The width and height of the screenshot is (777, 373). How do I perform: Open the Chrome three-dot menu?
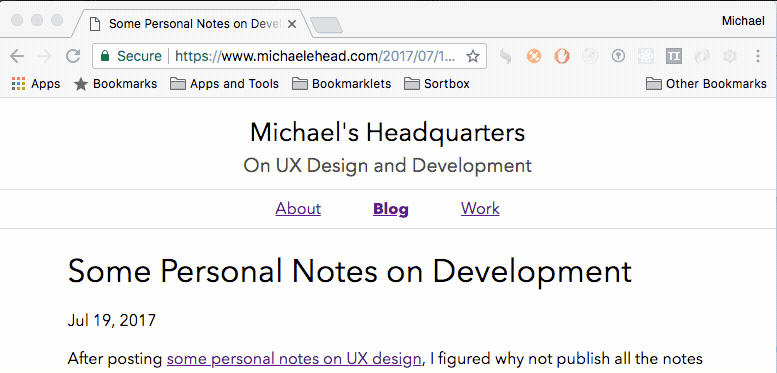[x=758, y=56]
